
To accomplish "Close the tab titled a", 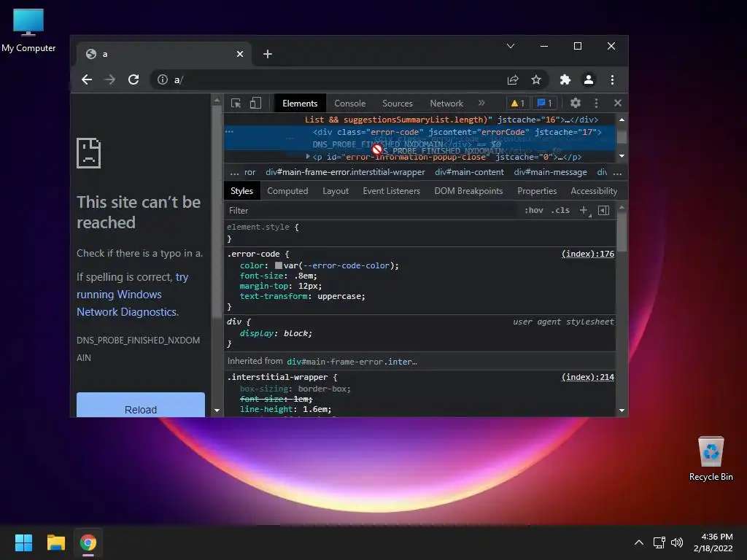I will point(240,54).
